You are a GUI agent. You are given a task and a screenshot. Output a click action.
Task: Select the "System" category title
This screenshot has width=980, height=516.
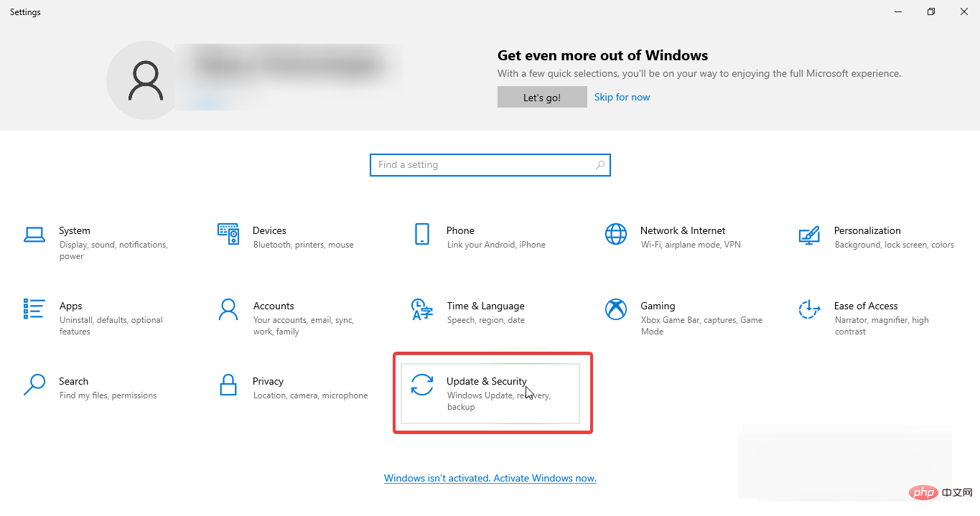tap(75, 230)
